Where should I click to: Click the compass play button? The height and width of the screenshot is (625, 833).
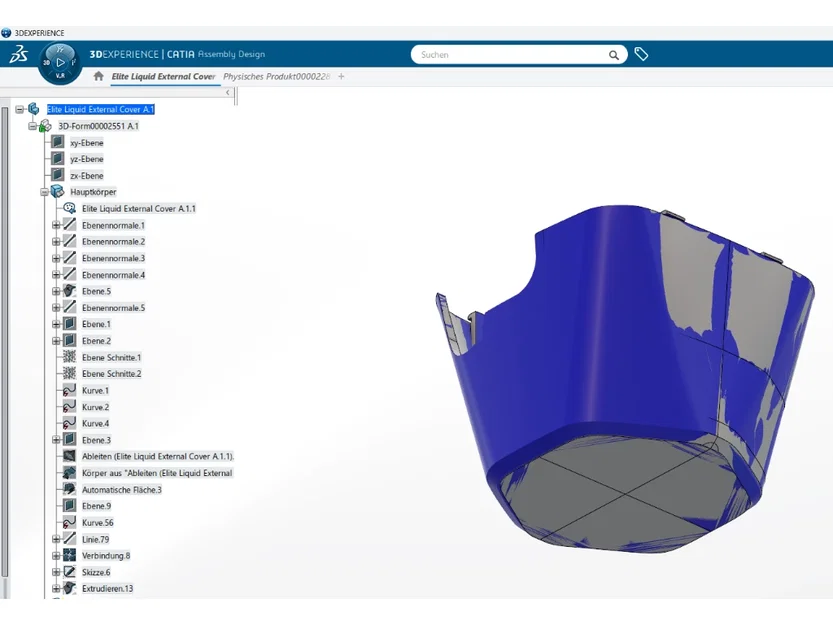coord(61,62)
